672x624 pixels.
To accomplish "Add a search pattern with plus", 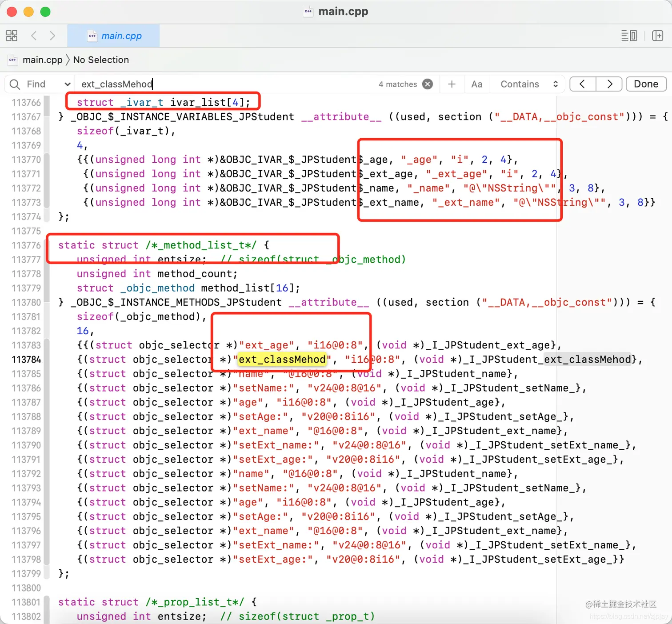I will click(x=452, y=84).
